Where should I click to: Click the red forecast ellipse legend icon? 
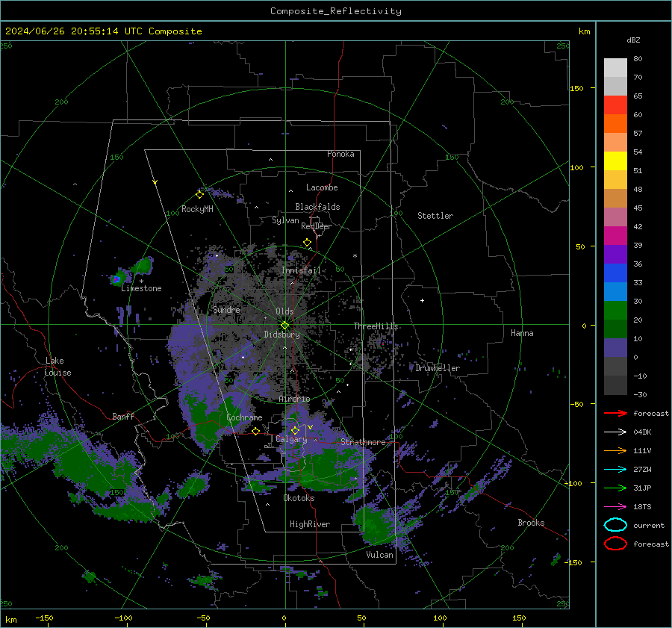tap(615, 544)
